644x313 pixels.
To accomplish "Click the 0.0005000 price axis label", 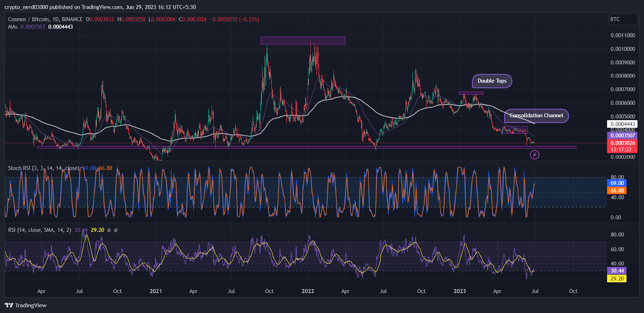I will coord(623,117).
